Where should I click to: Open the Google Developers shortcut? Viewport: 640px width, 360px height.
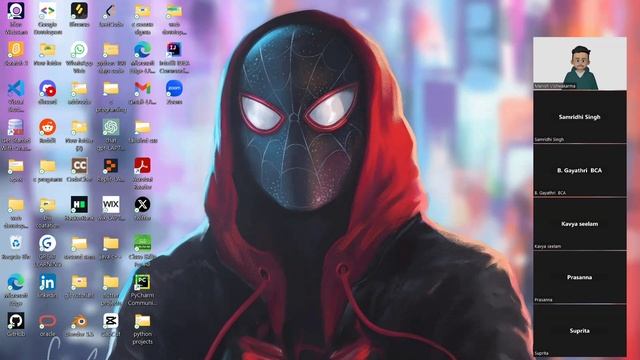tap(47, 11)
